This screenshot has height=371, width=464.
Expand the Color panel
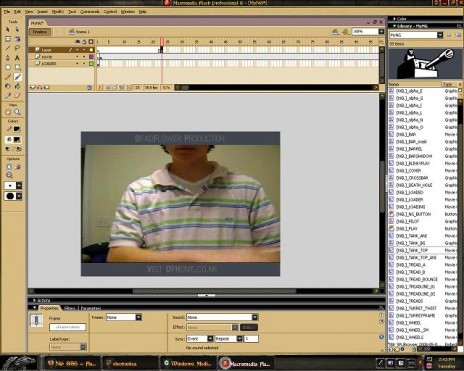395,19
